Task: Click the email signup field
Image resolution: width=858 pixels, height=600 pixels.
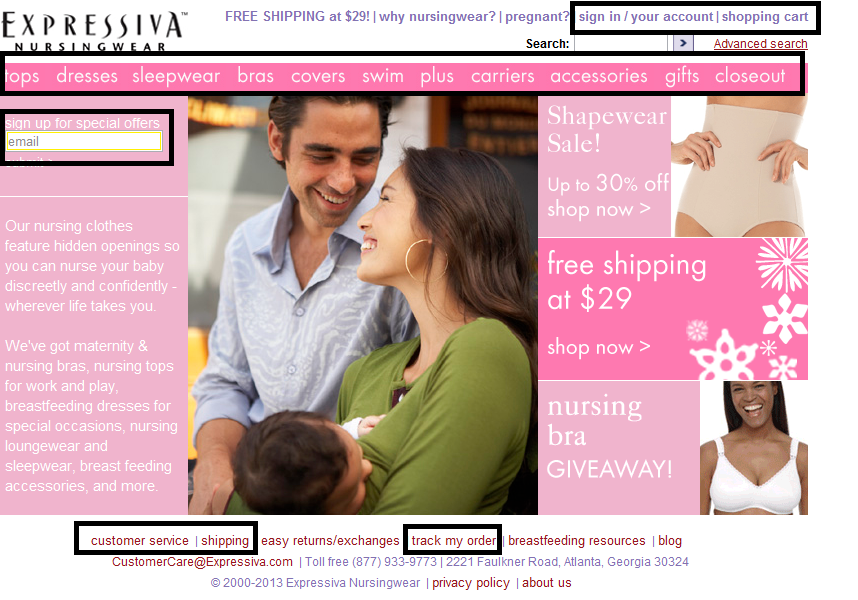Action: (x=84, y=142)
